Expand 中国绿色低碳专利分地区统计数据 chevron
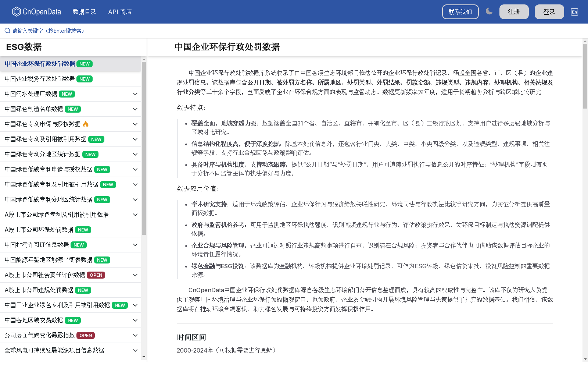588x368 pixels. click(x=135, y=199)
